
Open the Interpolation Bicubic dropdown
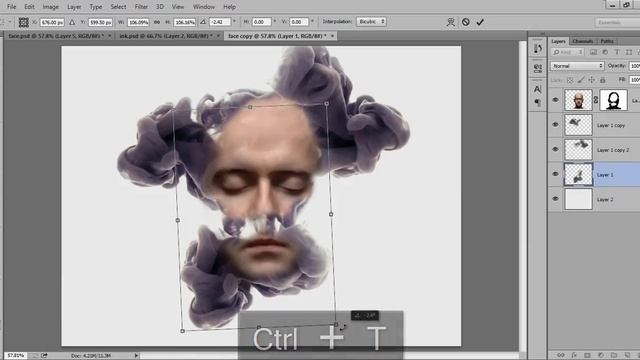371,22
